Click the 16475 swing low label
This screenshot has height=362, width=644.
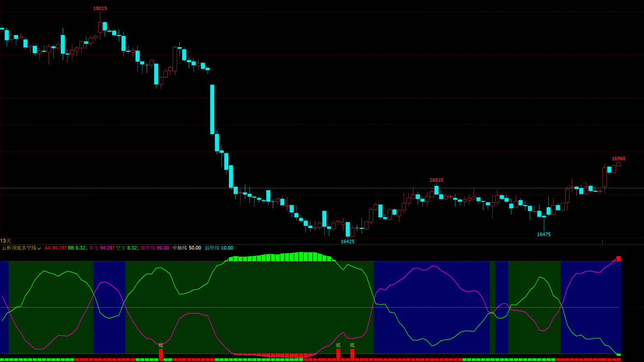tap(543, 234)
